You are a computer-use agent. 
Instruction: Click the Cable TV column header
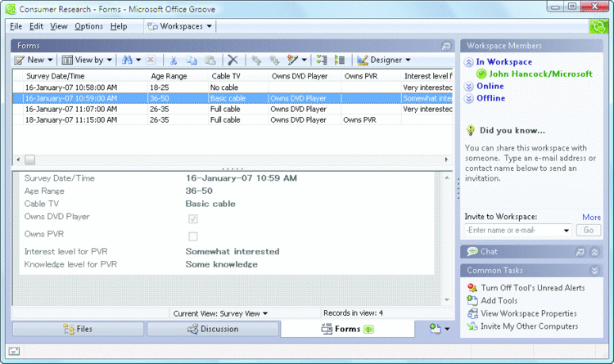coord(238,76)
